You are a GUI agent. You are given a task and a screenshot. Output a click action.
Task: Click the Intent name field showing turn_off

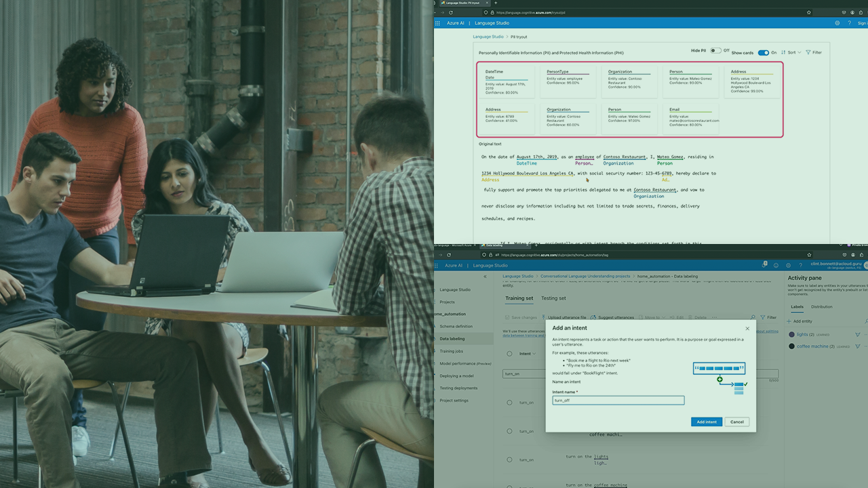tap(618, 400)
